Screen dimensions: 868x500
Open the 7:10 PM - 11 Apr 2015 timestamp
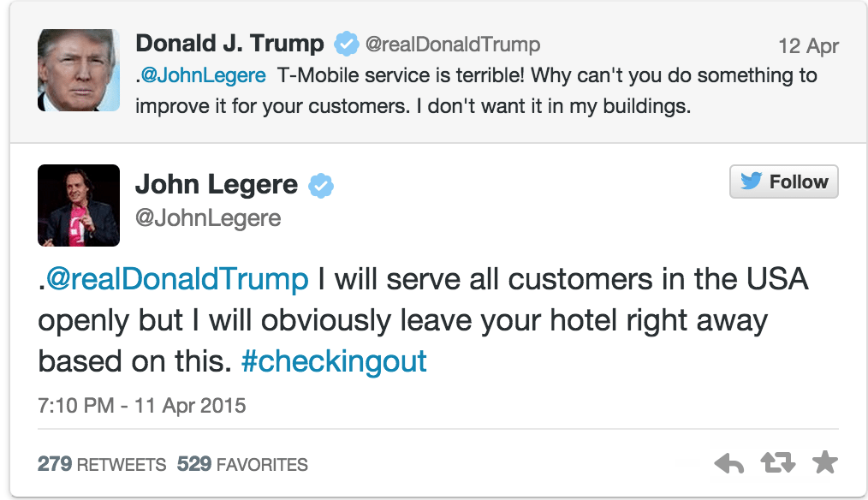coord(142,405)
